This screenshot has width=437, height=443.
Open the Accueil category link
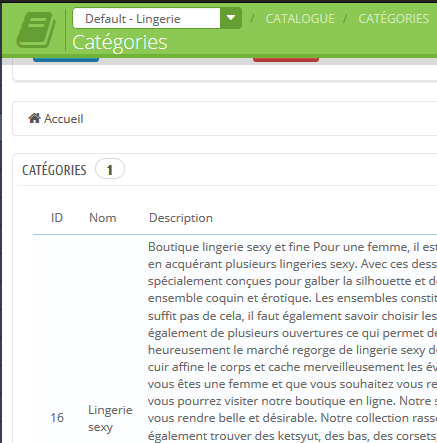click(x=64, y=119)
